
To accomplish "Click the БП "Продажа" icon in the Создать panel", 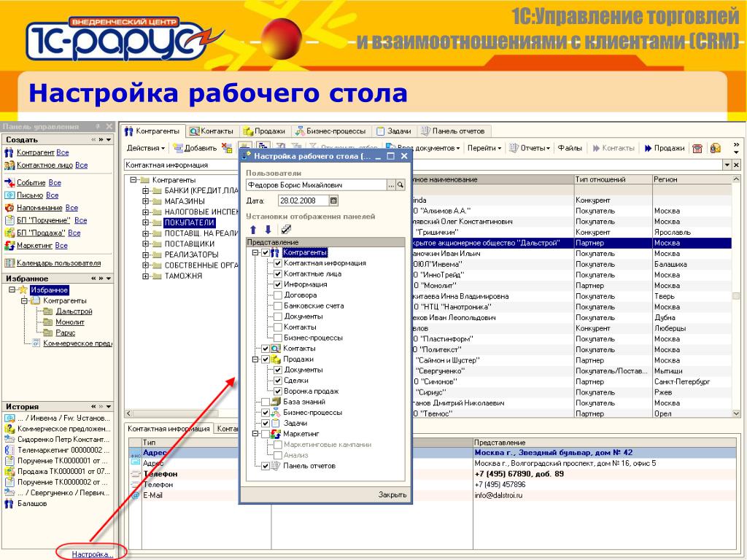I will 9,233.
